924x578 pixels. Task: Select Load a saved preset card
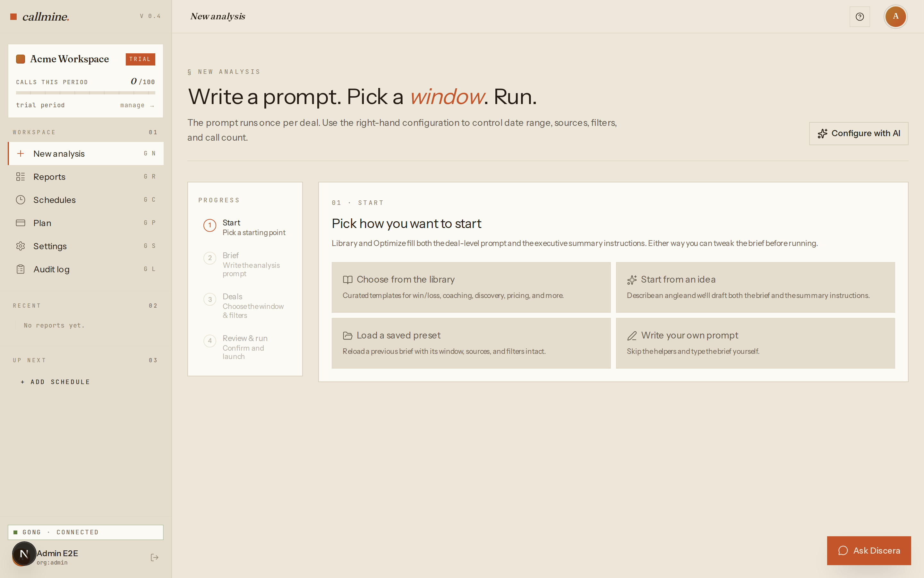(x=471, y=343)
